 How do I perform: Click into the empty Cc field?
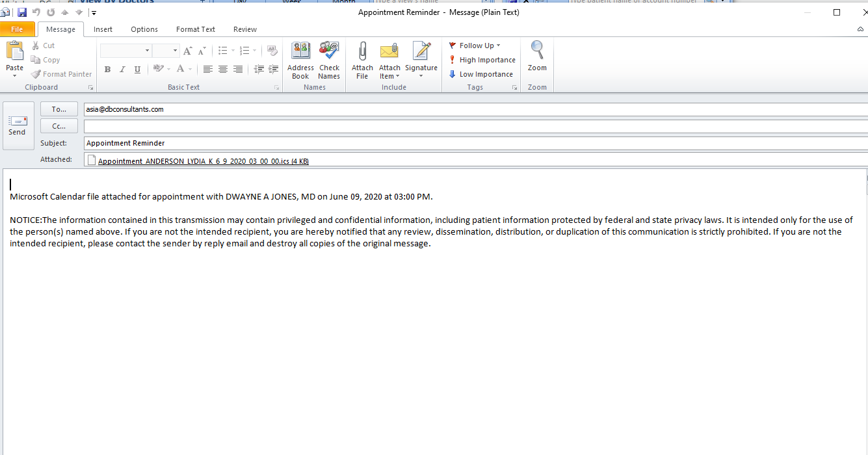click(476, 126)
